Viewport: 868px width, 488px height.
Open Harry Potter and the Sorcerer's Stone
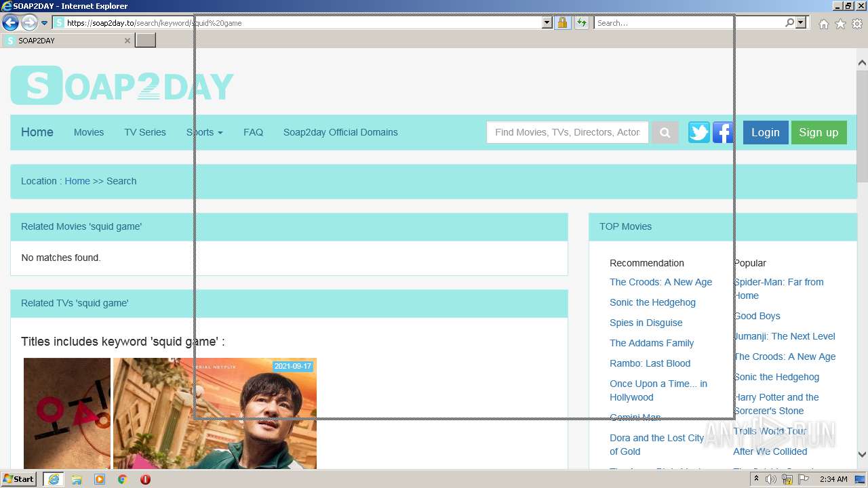pyautogui.click(x=776, y=404)
